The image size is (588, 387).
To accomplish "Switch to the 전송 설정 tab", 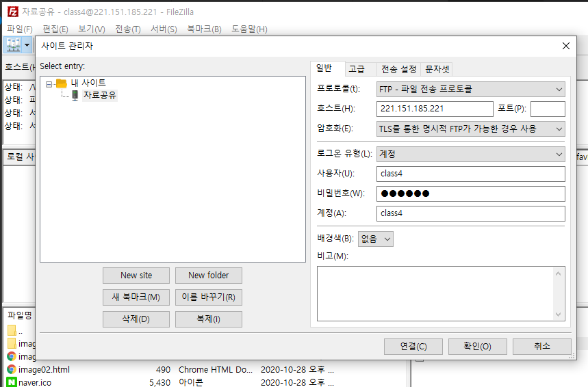I will (399, 69).
